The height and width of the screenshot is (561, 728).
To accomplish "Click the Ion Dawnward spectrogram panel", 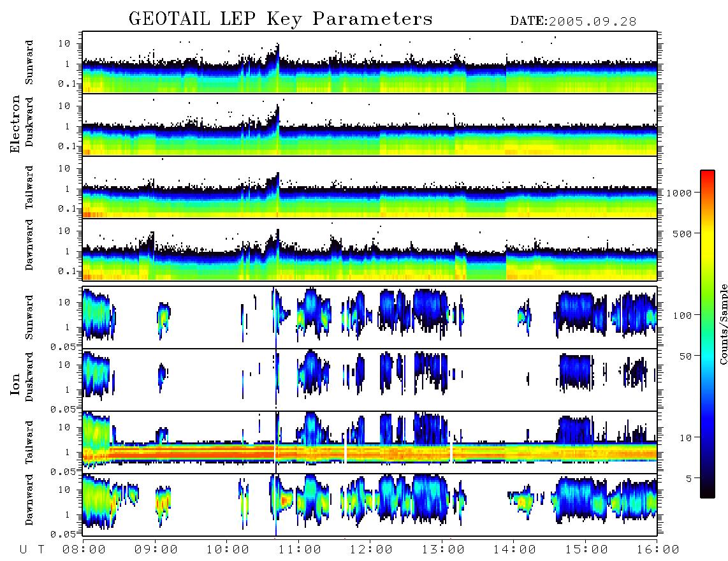I will click(370, 505).
